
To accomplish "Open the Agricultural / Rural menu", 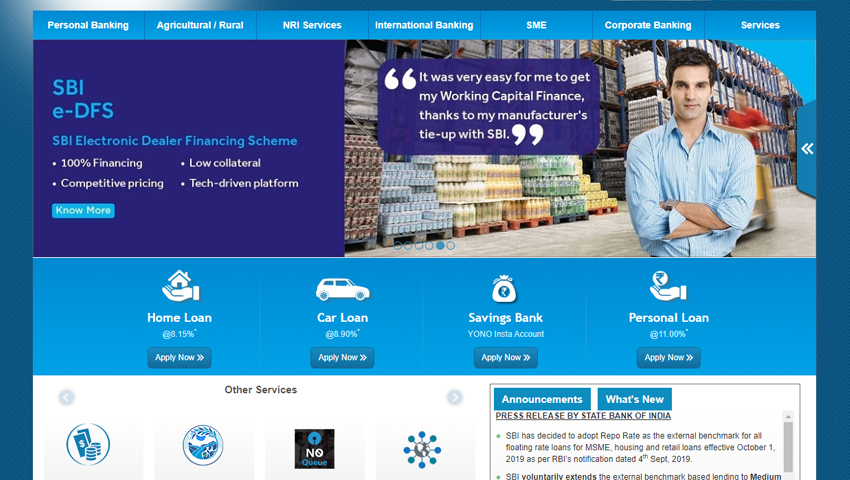I will pyautogui.click(x=200, y=25).
